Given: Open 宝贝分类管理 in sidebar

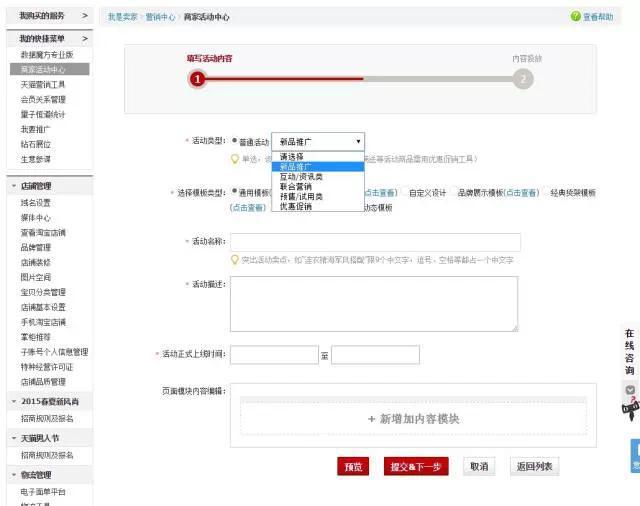Looking at the screenshot, I should tap(43, 292).
